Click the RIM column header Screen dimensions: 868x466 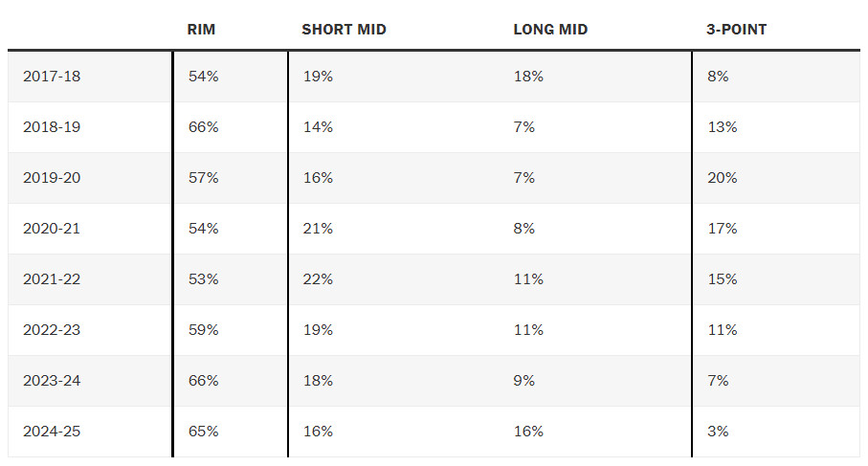pyautogui.click(x=202, y=30)
